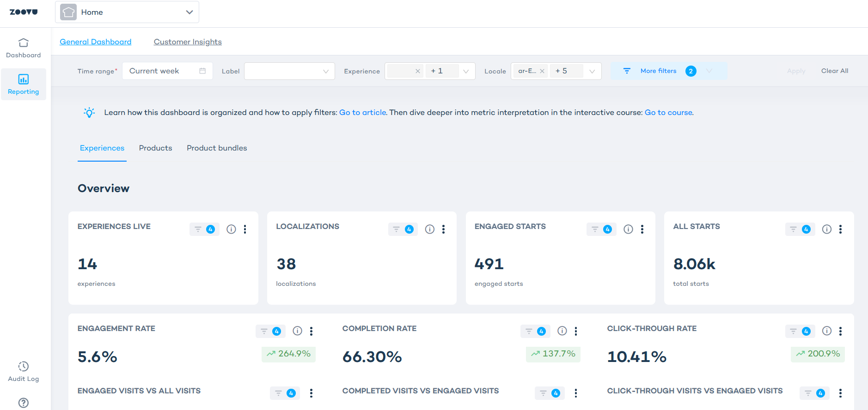Open Engaged Visits vs All Visits menu

tap(311, 393)
